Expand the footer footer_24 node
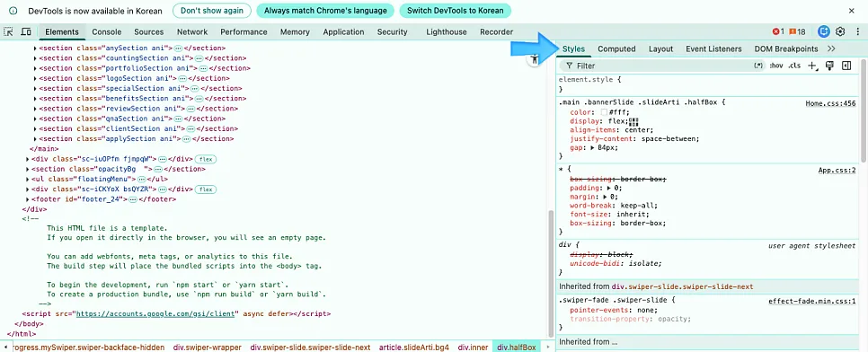This screenshot has height=352, width=868. click(28, 199)
